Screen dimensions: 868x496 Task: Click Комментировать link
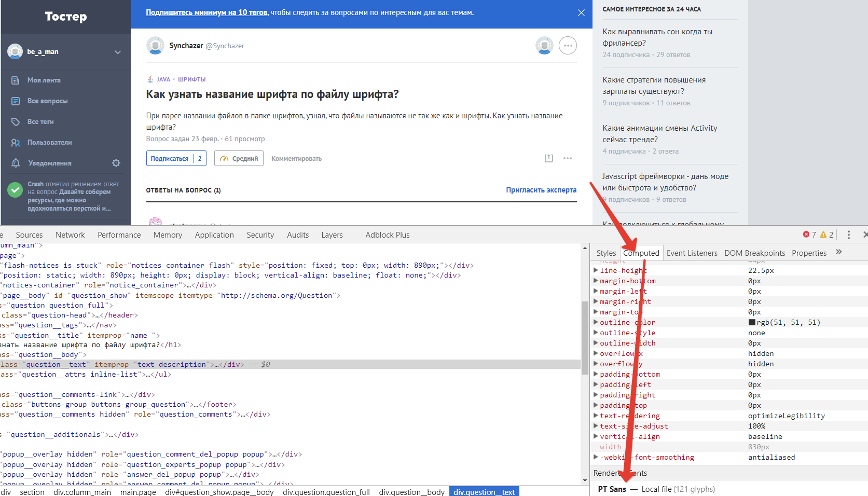(296, 159)
